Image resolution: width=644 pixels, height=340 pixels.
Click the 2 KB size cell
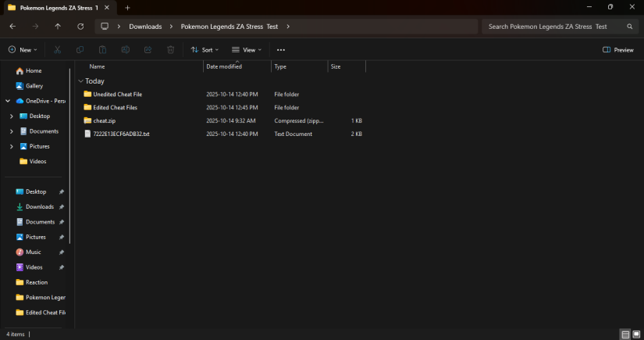pos(356,134)
